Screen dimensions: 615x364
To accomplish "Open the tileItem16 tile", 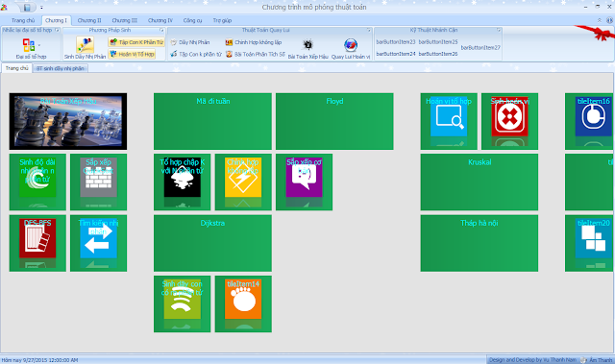I will [x=589, y=121].
